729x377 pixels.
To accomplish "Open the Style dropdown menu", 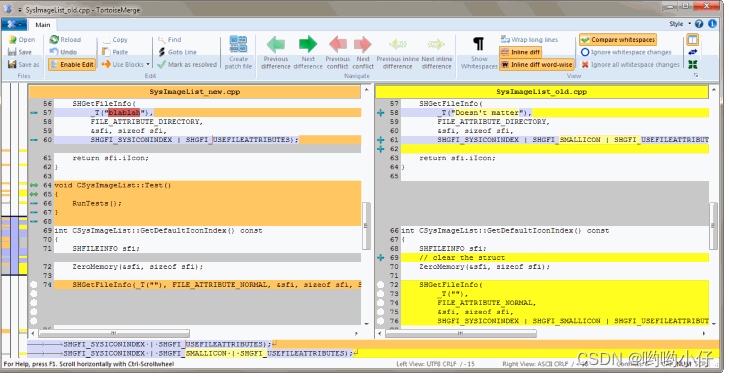I will coord(680,24).
